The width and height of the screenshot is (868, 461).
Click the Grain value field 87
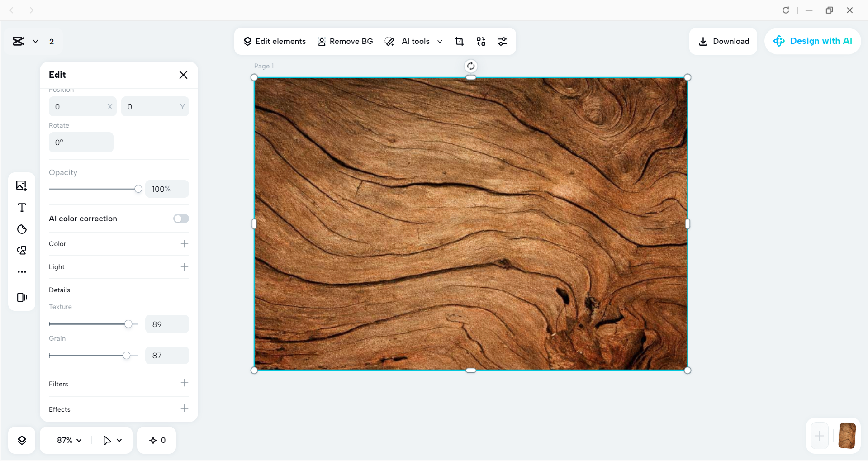[x=167, y=356]
